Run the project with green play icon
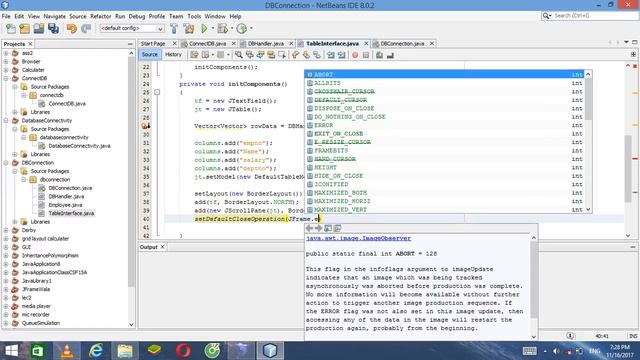This screenshot has width=640, height=360. (x=204, y=29)
